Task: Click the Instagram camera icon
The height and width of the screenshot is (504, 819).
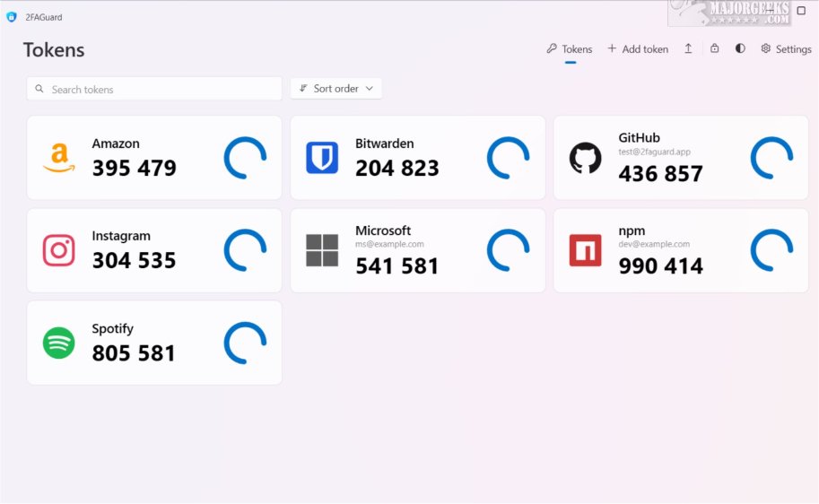Action: (58, 250)
